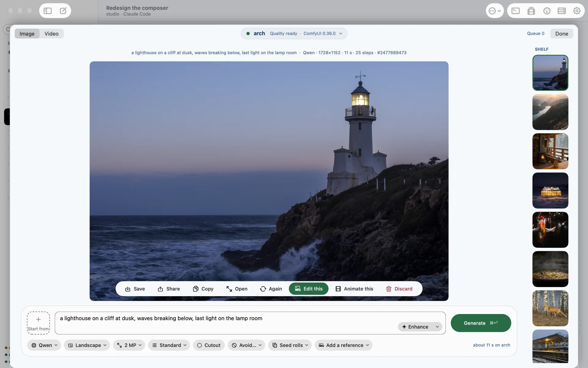
Task: Open the settings gear icon
Action: click(577, 11)
